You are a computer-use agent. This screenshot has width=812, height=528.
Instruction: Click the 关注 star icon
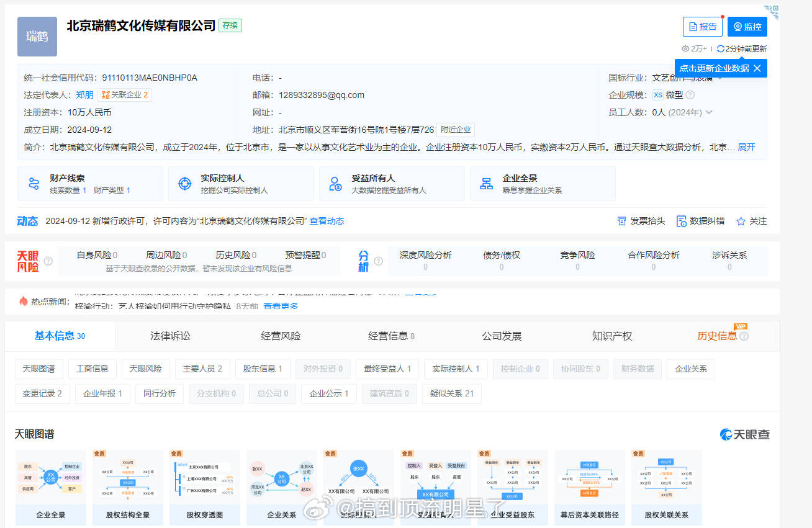click(x=741, y=221)
